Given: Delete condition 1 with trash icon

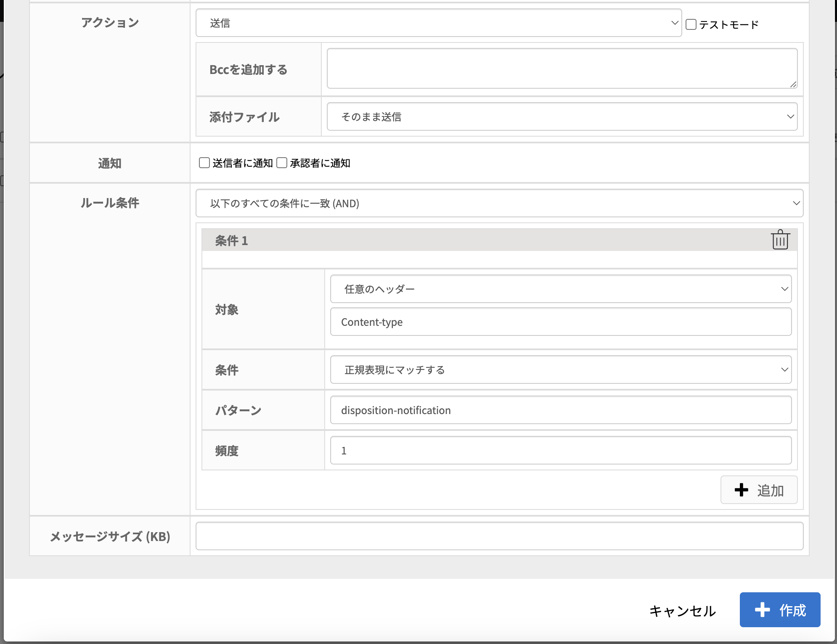Looking at the screenshot, I should tap(780, 240).
